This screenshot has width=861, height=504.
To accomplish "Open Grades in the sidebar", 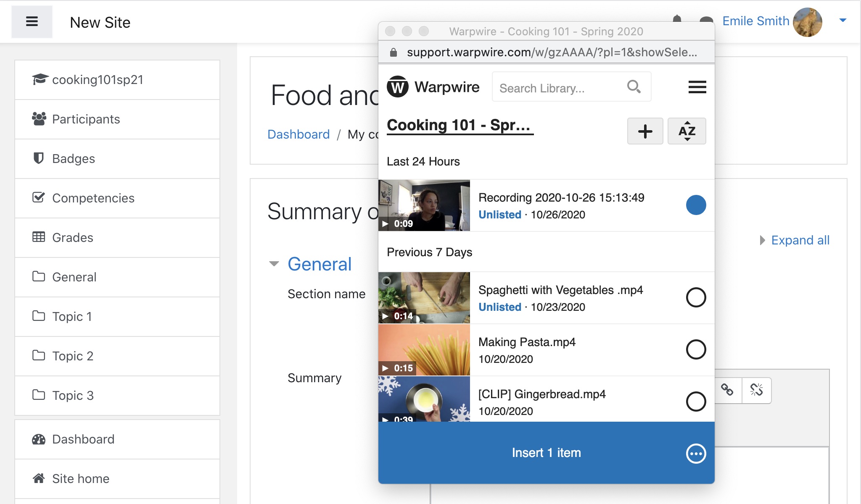I will click(x=117, y=238).
